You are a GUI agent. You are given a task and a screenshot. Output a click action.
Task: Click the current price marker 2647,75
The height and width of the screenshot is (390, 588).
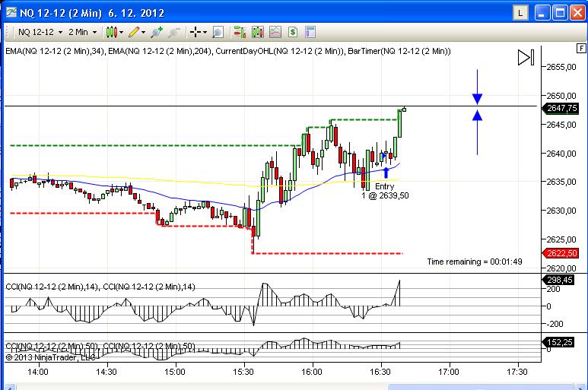pos(561,108)
